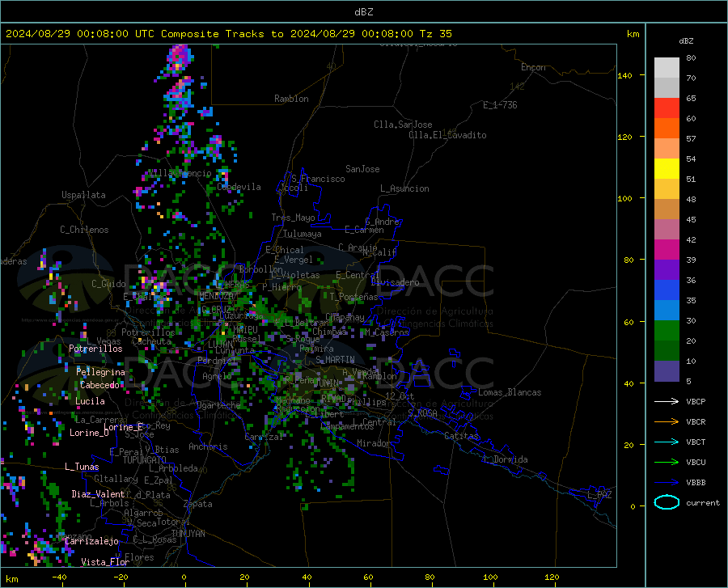This screenshot has width=728, height=588.
Task: Click the cyan 'current' ellipse icon
Action: (667, 502)
